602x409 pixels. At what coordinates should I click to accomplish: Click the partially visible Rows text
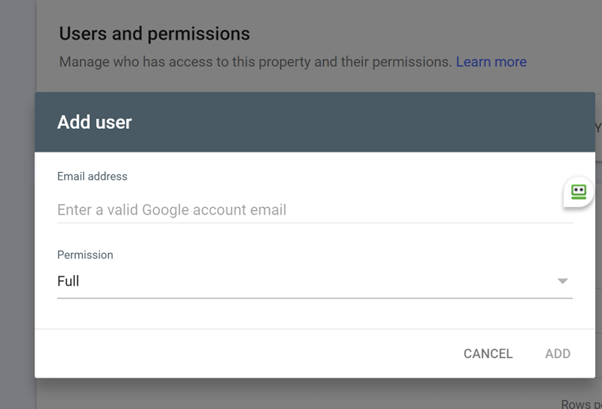[x=575, y=403]
